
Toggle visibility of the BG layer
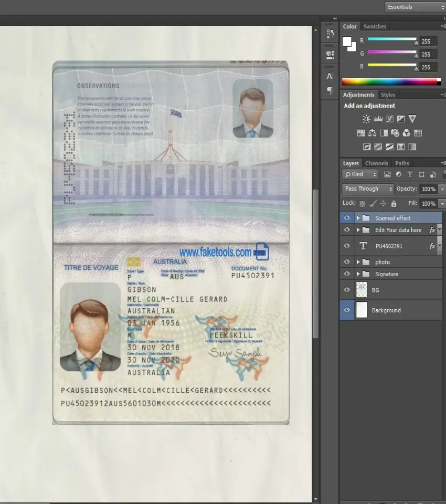(346, 290)
